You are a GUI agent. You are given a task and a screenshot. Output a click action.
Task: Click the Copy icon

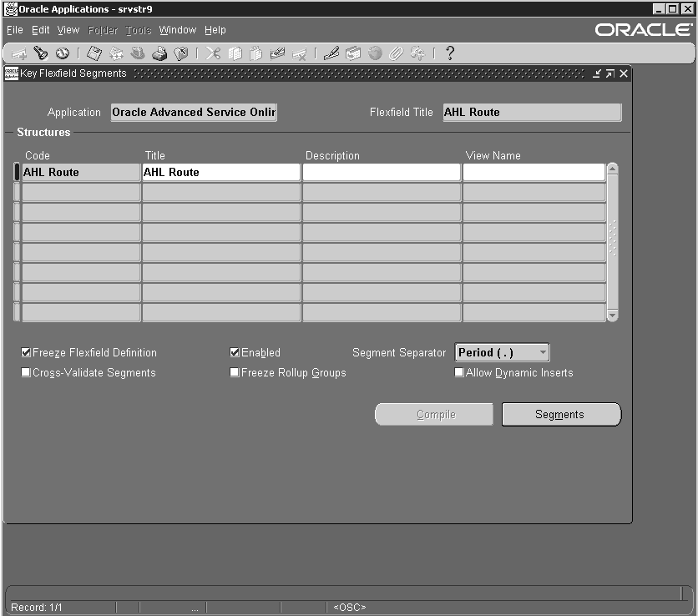(235, 53)
